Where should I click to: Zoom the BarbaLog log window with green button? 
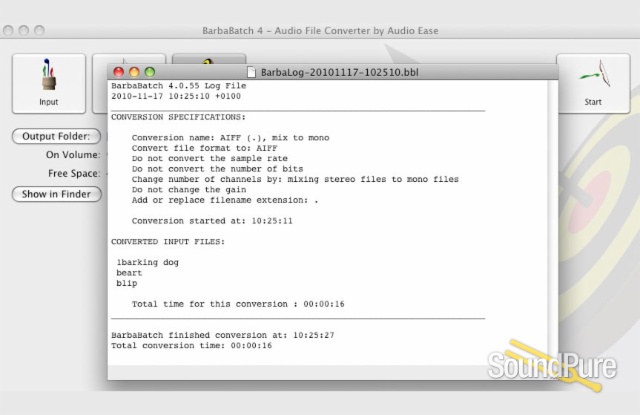pyautogui.click(x=150, y=72)
